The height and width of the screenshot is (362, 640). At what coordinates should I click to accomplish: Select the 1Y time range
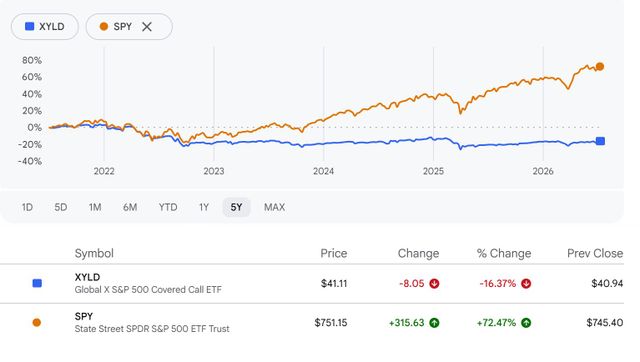click(x=204, y=207)
